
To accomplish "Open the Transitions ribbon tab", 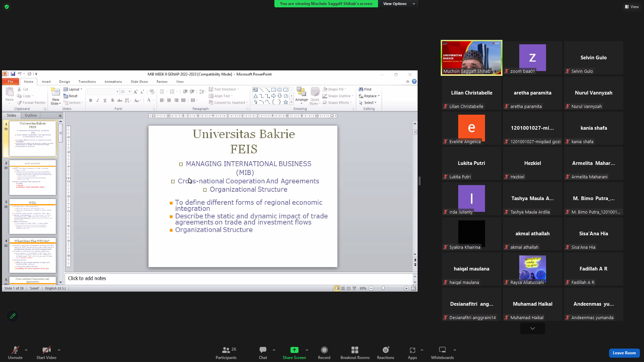I will pos(87,81).
